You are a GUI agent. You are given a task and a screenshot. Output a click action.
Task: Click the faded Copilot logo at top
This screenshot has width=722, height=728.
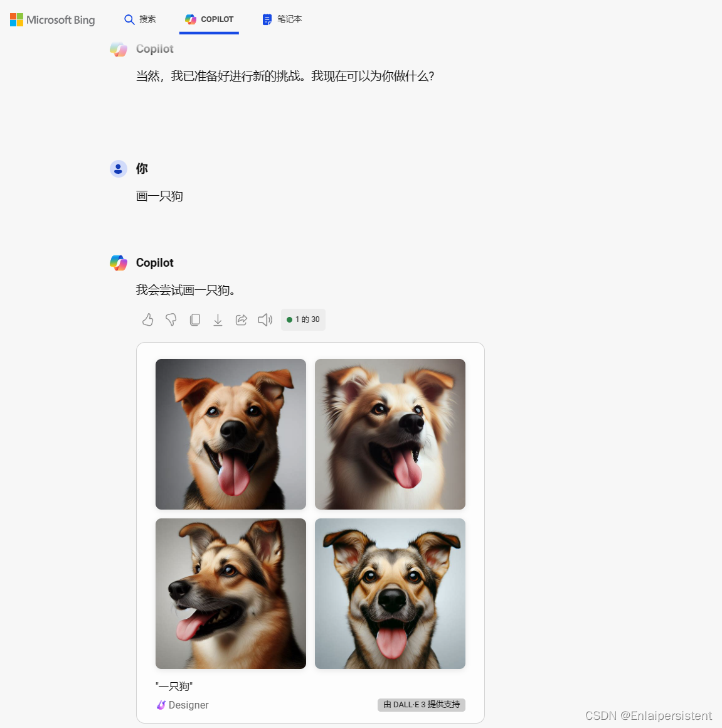pyautogui.click(x=119, y=49)
